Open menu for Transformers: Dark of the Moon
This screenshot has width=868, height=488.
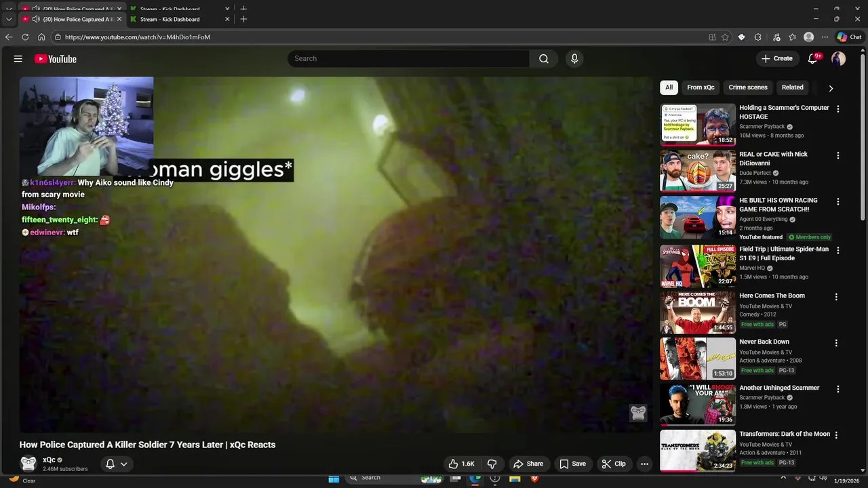click(x=836, y=435)
